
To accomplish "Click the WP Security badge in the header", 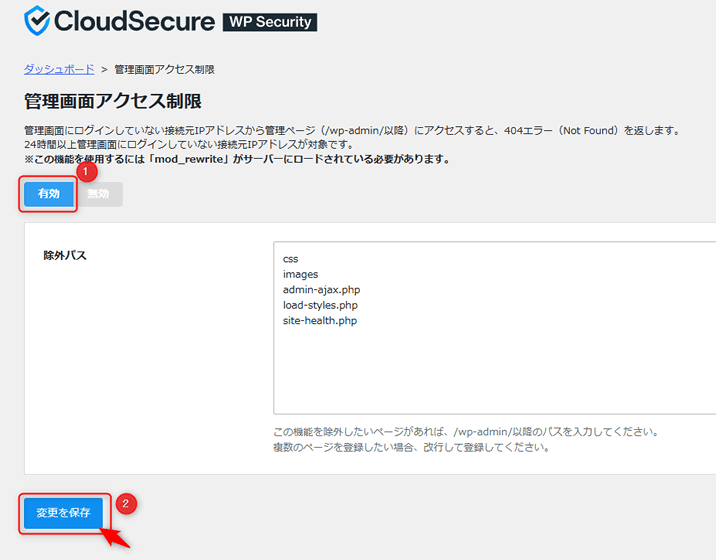I will click(x=270, y=22).
